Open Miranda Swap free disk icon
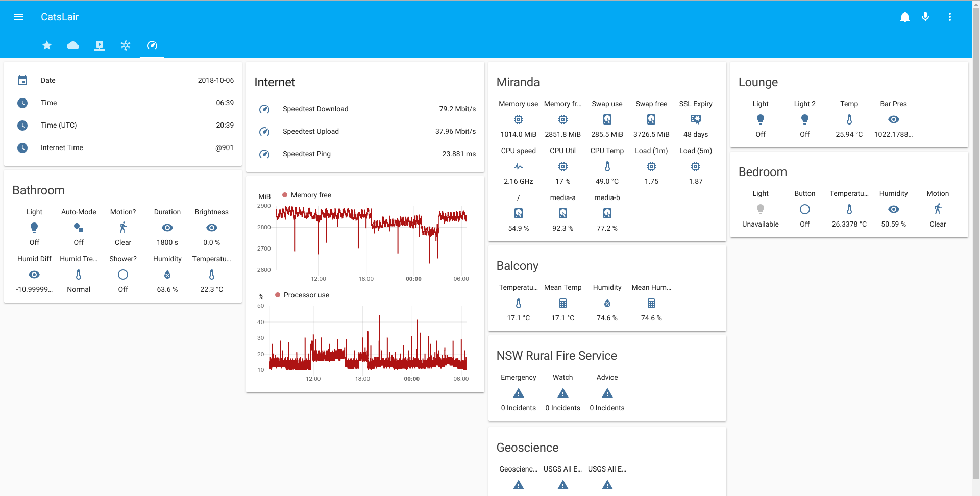This screenshot has height=496, width=980. (x=651, y=119)
